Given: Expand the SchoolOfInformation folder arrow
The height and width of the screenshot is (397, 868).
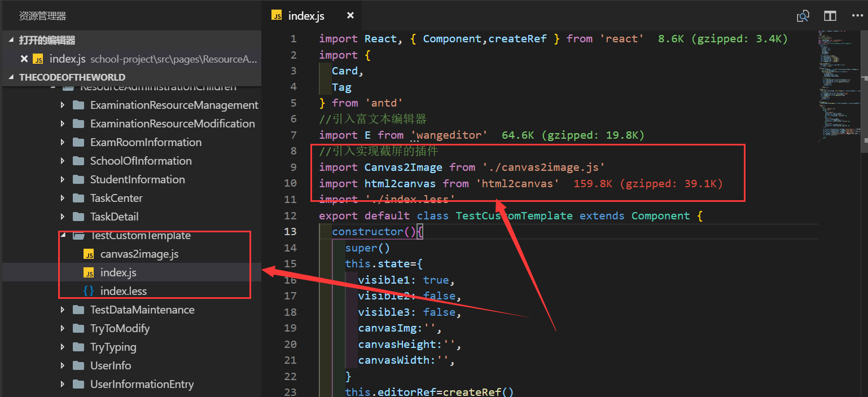Looking at the screenshot, I should [x=63, y=161].
